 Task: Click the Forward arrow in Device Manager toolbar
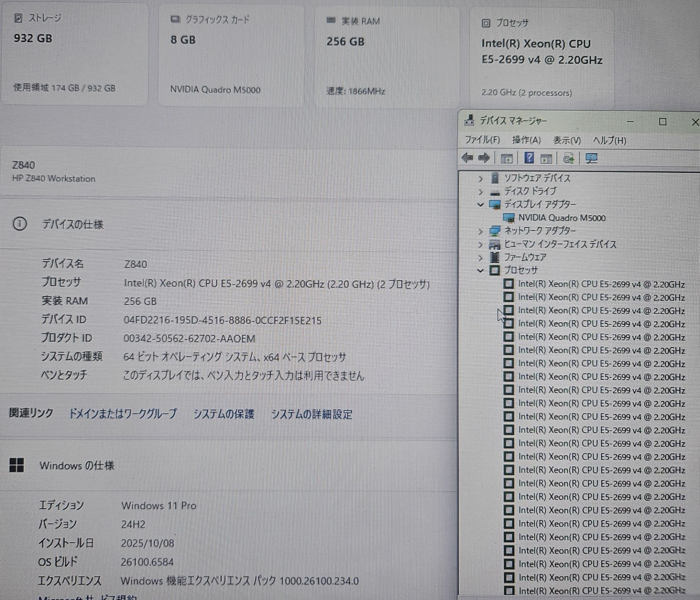[x=484, y=158]
